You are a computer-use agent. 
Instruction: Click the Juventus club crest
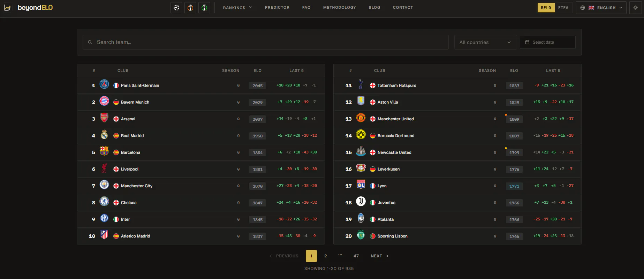tap(361, 201)
